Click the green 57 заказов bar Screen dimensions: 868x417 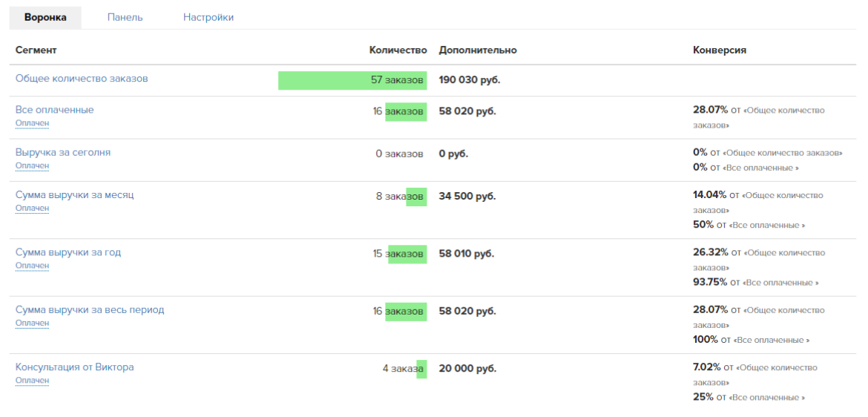352,80
